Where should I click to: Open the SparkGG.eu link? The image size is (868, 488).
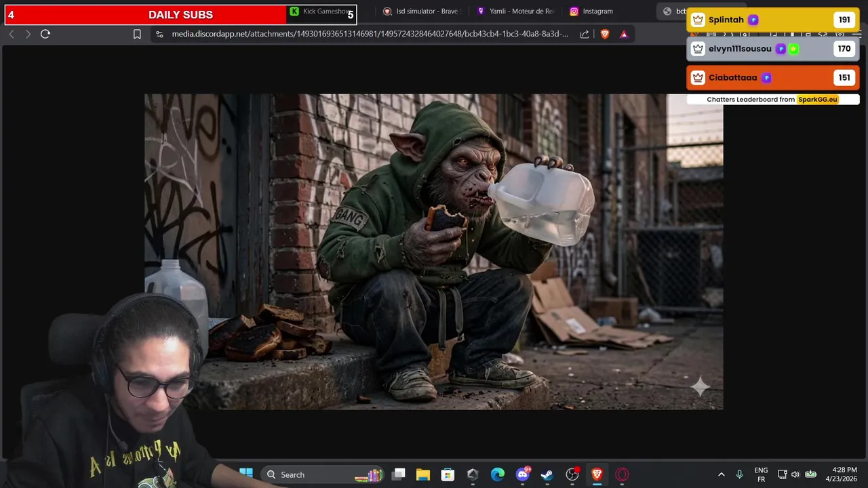[818, 99]
